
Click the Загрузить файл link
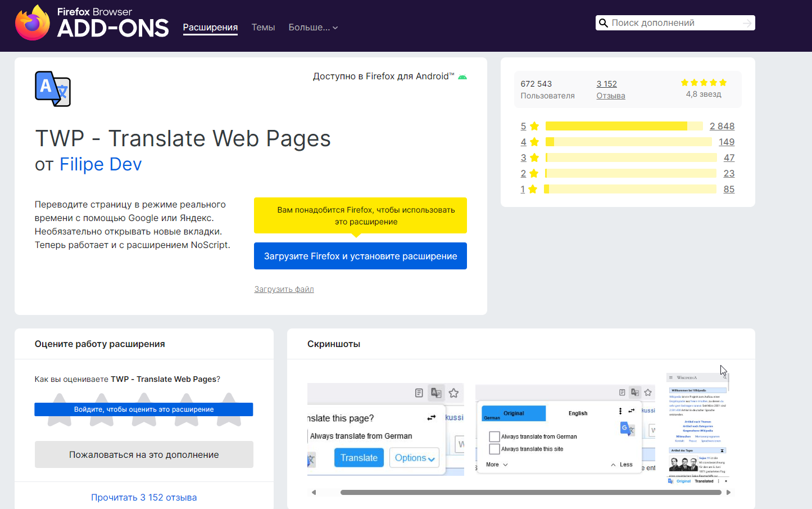284,289
